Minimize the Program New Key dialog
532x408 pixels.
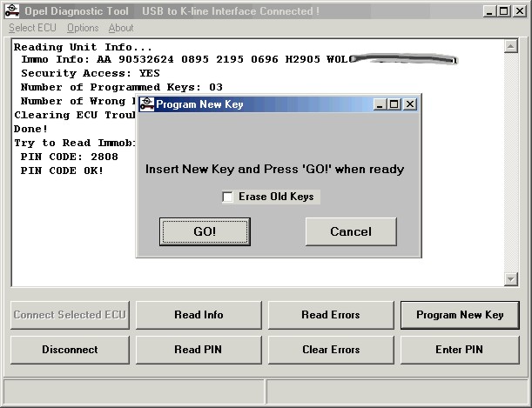[x=380, y=104]
